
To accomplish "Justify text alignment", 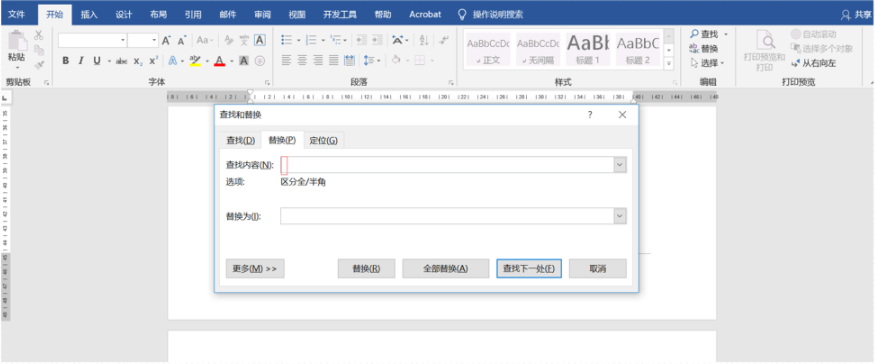I will click(x=334, y=60).
